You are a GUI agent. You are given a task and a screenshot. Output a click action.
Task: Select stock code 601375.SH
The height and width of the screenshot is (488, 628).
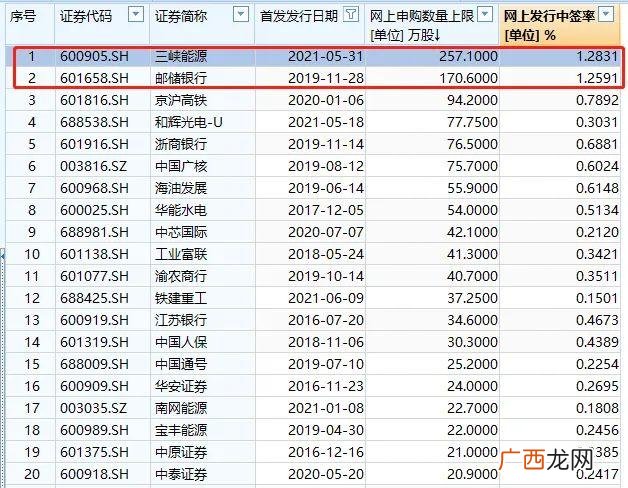click(x=95, y=452)
